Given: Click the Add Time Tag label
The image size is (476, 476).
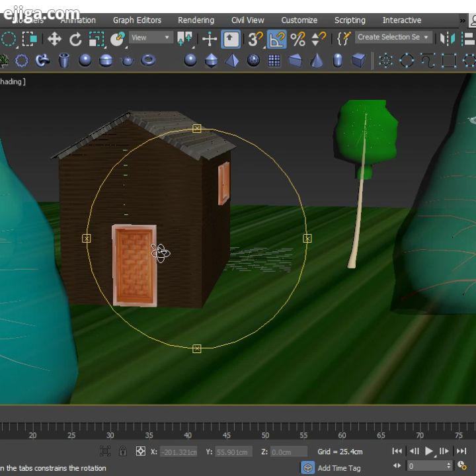Looking at the screenshot, I should pyautogui.click(x=339, y=468).
